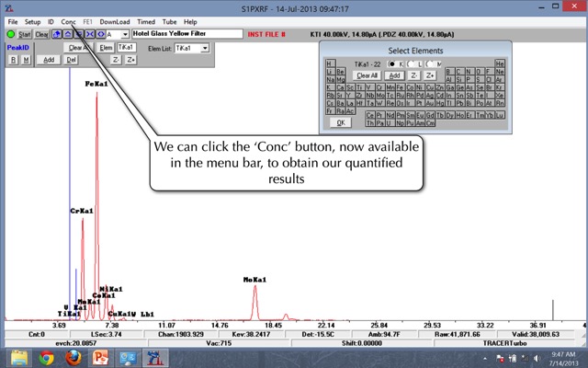Click the M button under PeakID
588x368 pixels.
point(27,60)
